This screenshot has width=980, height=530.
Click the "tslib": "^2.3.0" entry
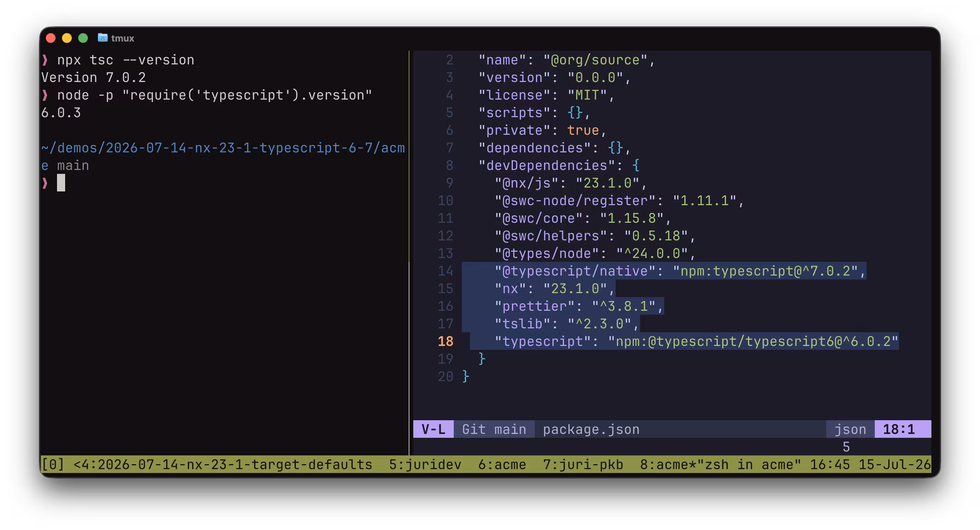(566, 324)
